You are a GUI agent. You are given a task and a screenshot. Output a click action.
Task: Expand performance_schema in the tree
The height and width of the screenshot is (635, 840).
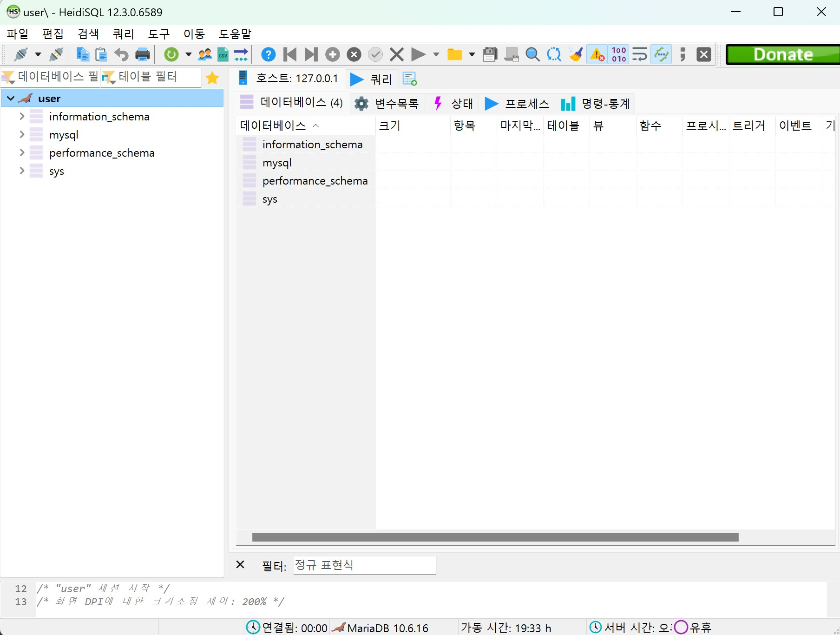click(x=21, y=152)
